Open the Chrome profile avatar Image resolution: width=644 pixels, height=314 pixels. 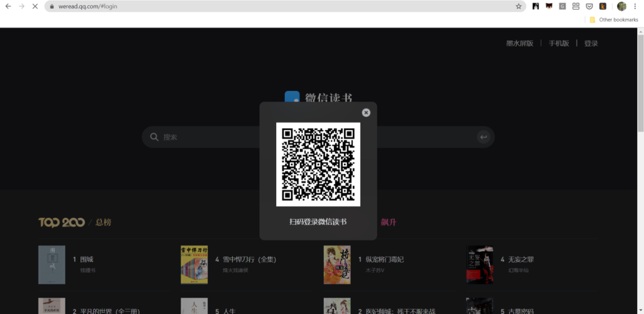click(621, 6)
